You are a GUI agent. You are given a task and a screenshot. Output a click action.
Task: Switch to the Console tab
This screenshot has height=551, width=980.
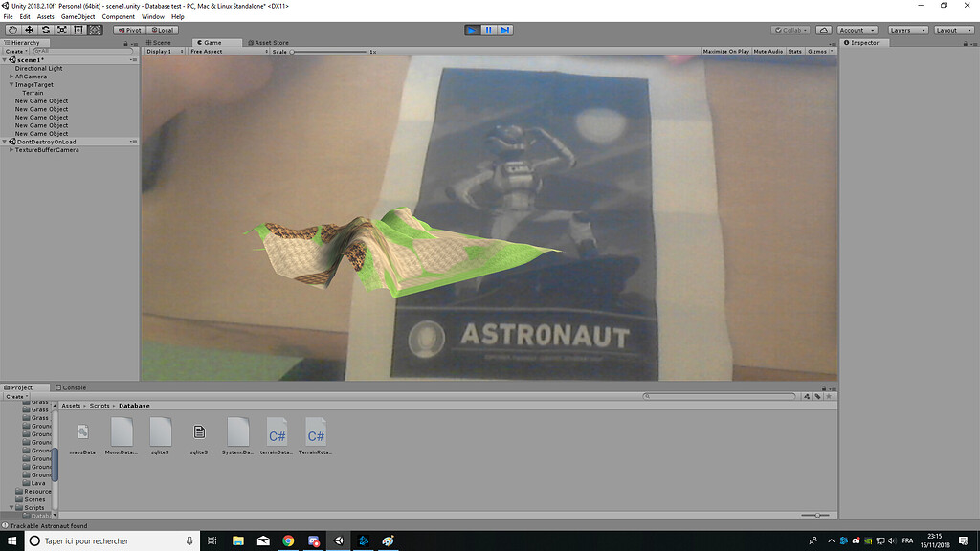click(x=71, y=387)
